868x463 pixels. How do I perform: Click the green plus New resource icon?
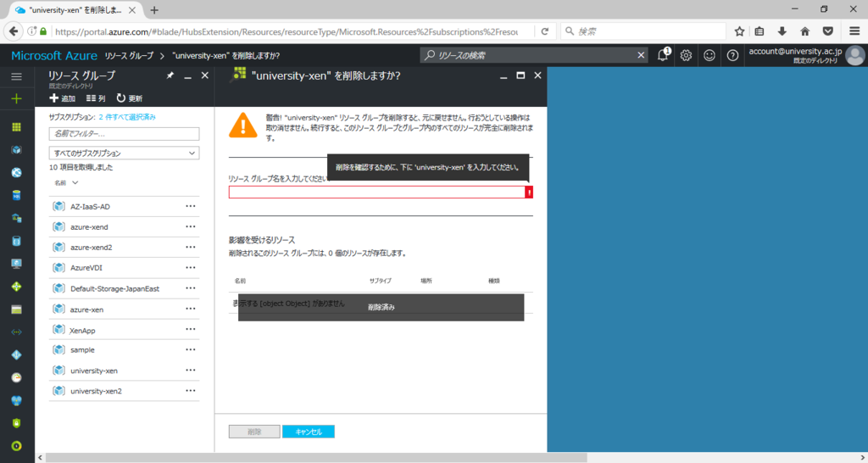pos(17,99)
